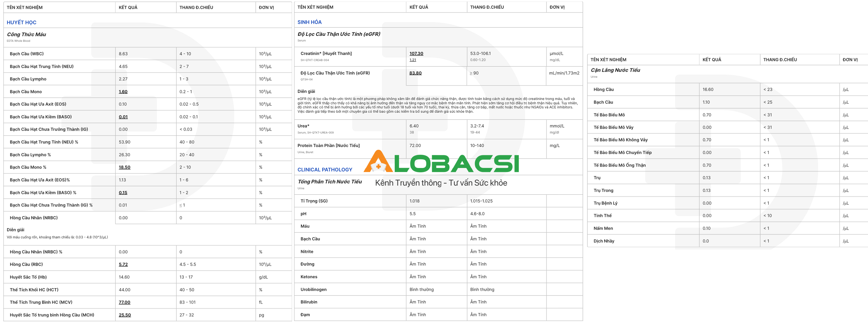The height and width of the screenshot is (323, 868).
Task: Open the SINH HÓA section heading
Action: click(x=309, y=22)
